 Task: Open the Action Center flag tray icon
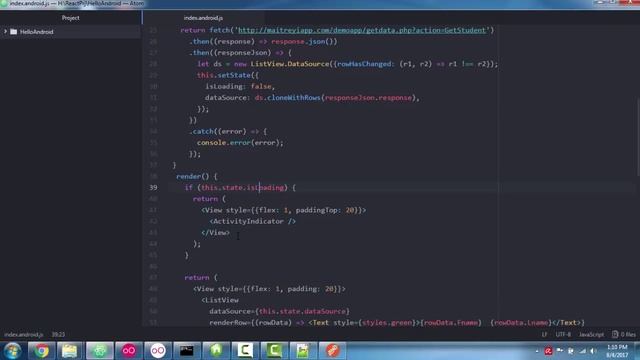560,351
